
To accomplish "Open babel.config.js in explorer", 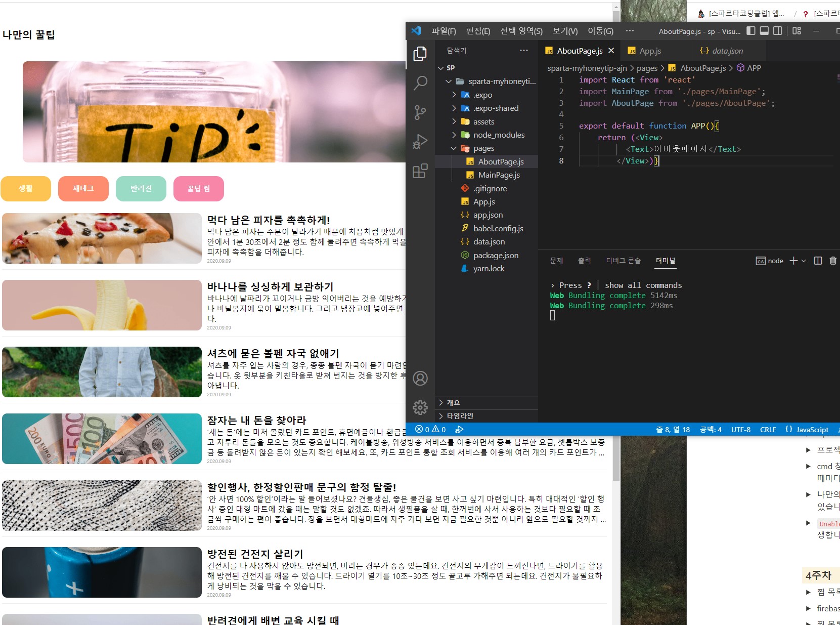I will tap(487, 228).
